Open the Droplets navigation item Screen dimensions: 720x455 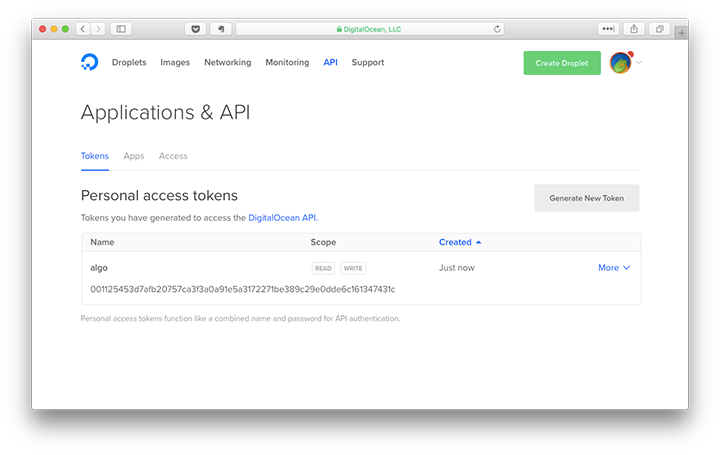click(x=129, y=63)
